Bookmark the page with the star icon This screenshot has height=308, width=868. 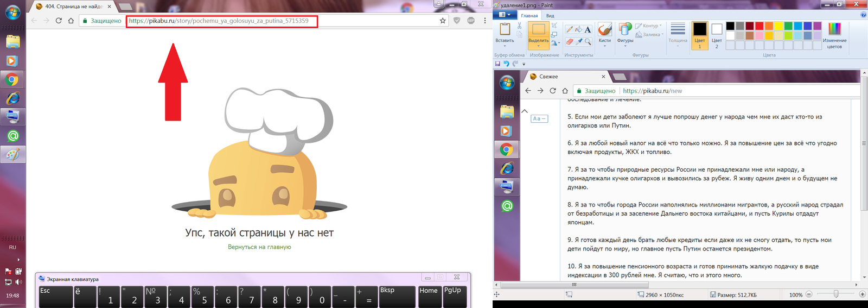click(443, 21)
